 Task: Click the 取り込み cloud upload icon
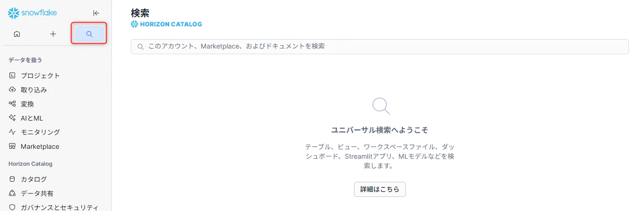(x=13, y=89)
